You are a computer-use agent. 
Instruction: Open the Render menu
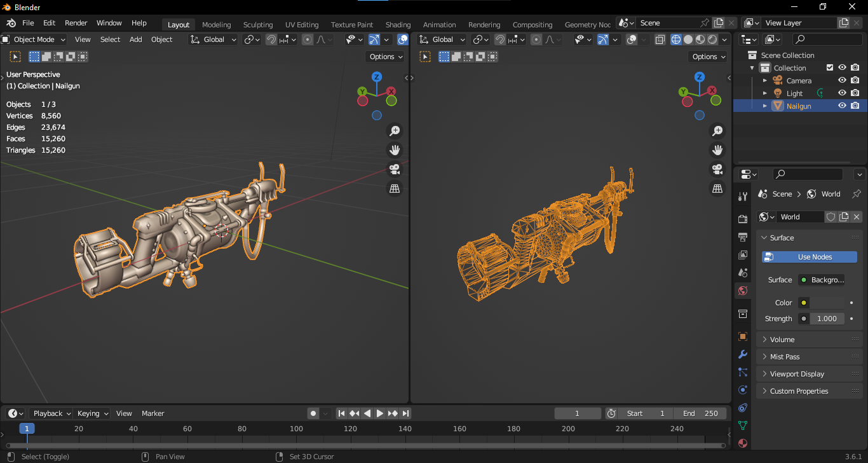76,23
